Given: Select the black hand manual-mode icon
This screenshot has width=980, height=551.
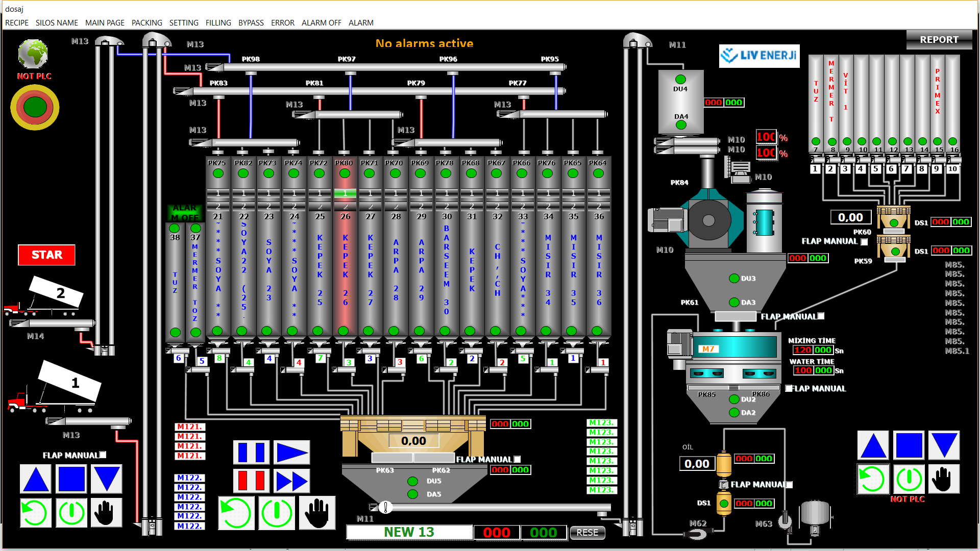Looking at the screenshot, I should point(317,513).
